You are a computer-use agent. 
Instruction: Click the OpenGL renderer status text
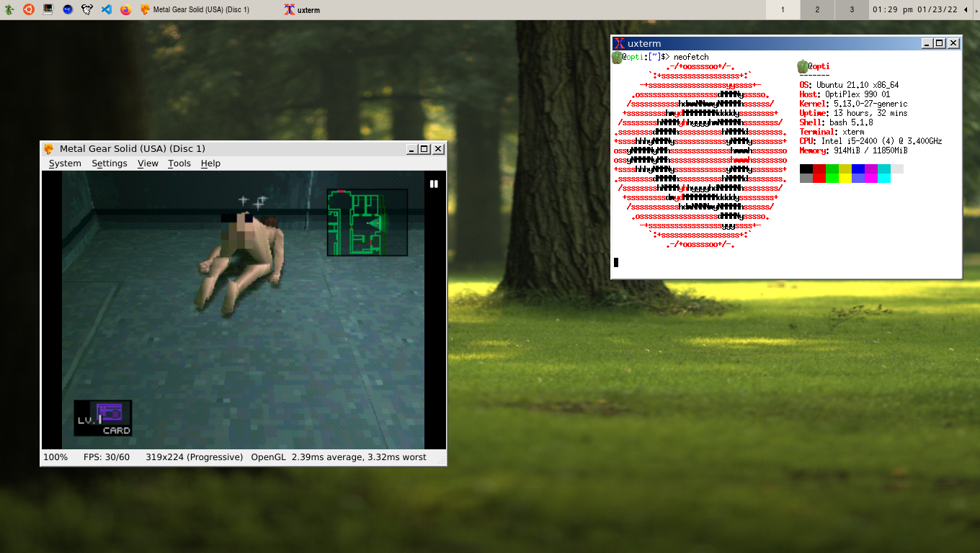pos(268,457)
